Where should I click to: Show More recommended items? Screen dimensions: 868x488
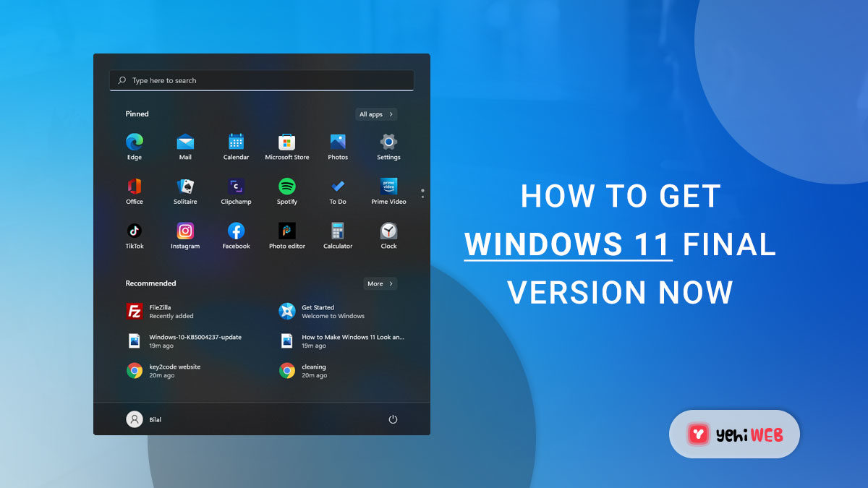[x=380, y=283]
